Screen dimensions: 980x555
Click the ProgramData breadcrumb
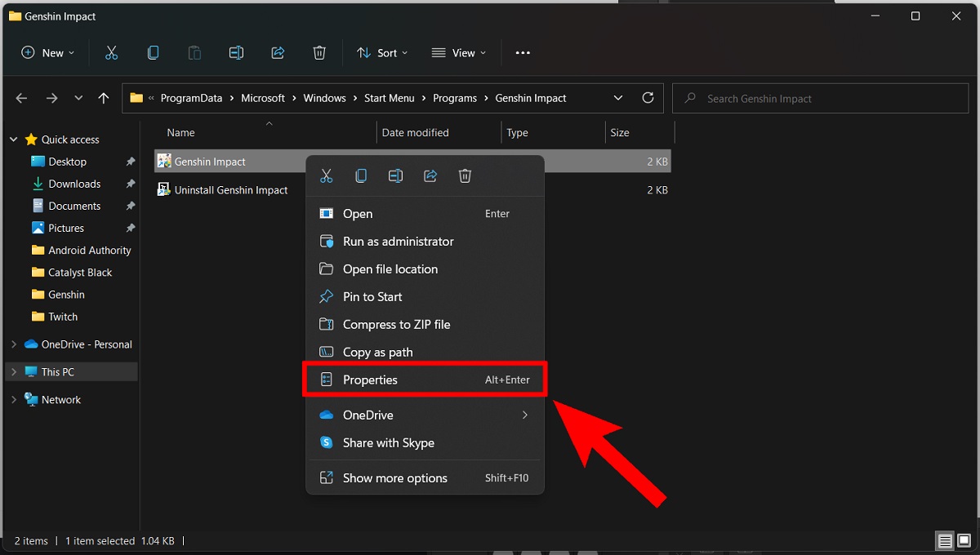(191, 98)
